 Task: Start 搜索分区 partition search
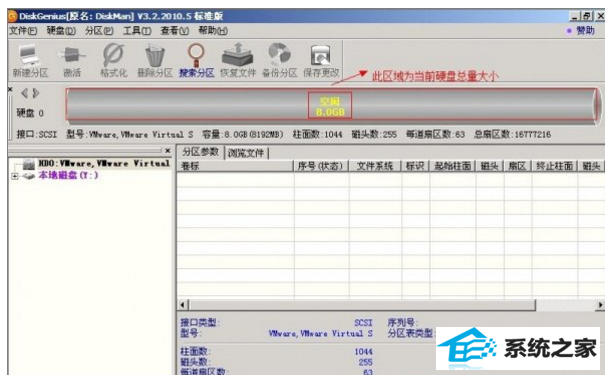pos(196,61)
